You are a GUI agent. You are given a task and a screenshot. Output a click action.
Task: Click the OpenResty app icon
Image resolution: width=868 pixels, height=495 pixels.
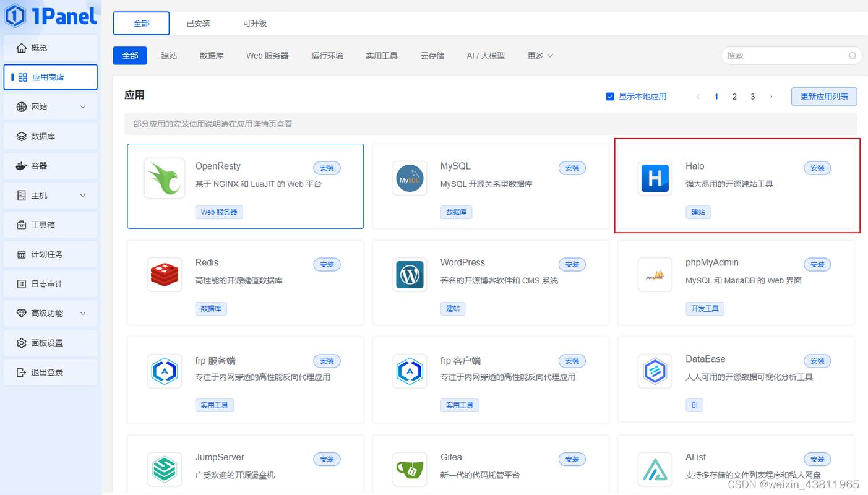(x=165, y=178)
